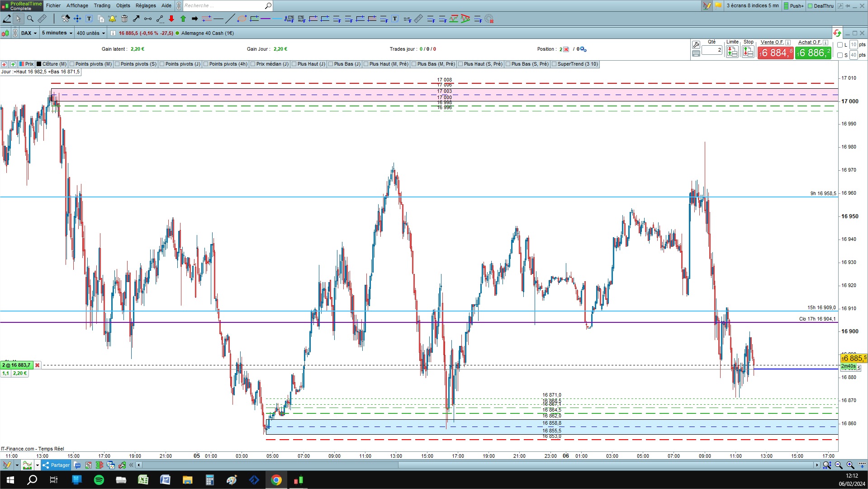The width and height of the screenshot is (868, 489).
Task: Click the Recherche search field
Action: coord(223,6)
